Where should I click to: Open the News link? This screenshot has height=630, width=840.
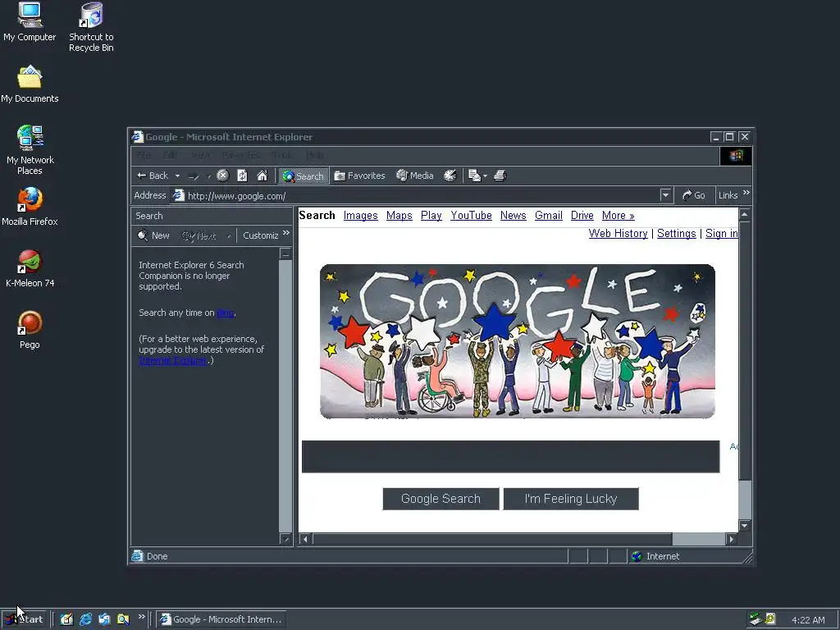point(514,216)
